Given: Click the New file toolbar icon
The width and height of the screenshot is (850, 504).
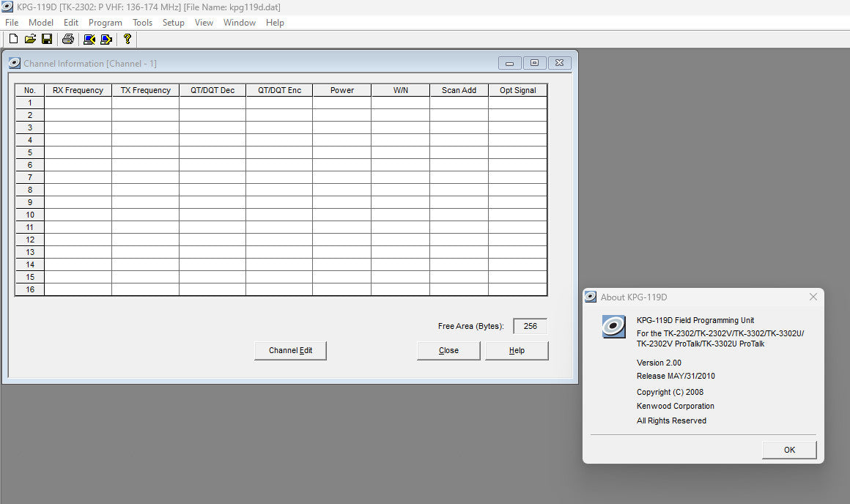Looking at the screenshot, I should click(13, 39).
